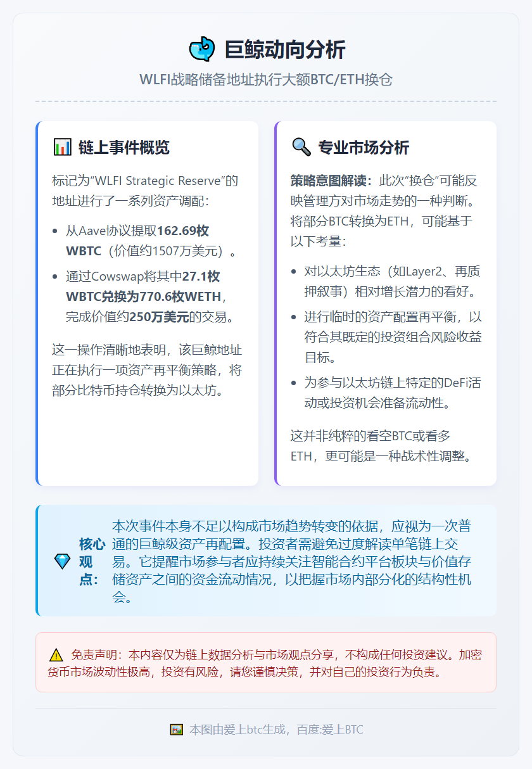532x769 pixels.
Task: Click the 免责声明 disclaimer text
Action: point(266,663)
